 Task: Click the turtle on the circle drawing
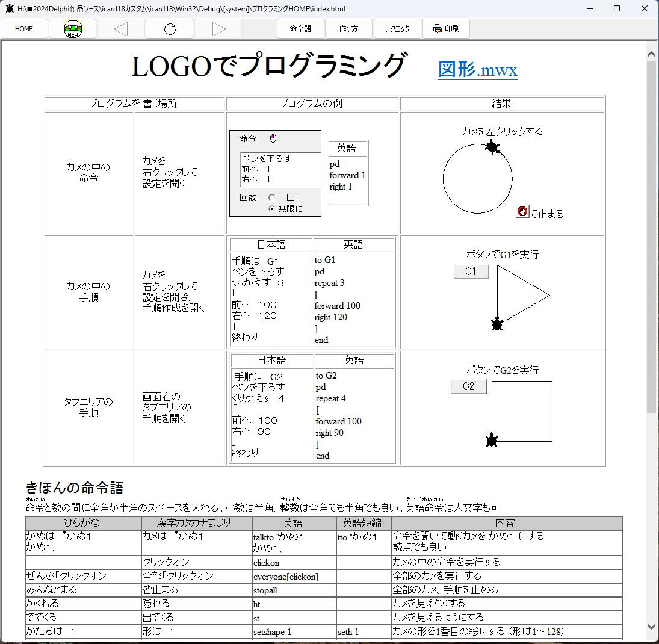493,147
